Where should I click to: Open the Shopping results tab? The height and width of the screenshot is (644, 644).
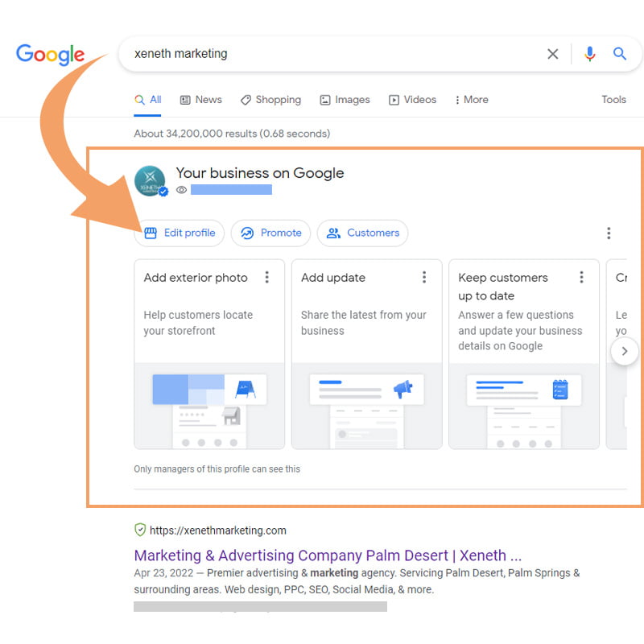[x=270, y=100]
